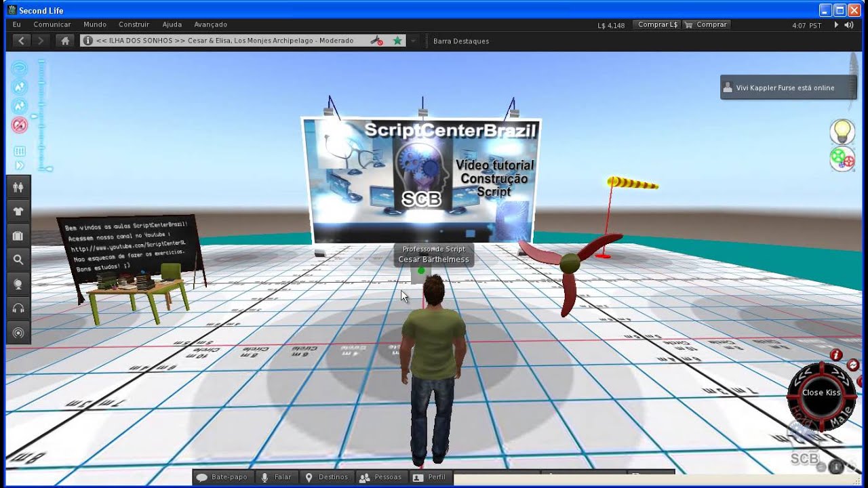The width and height of the screenshot is (868, 488).
Task: Go back with the navigation arrow
Action: pos(22,41)
